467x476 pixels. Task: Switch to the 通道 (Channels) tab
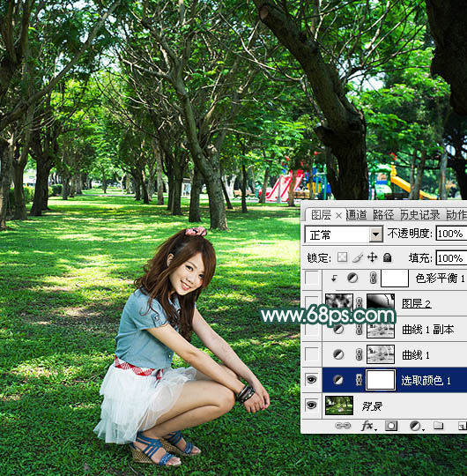[357, 215]
